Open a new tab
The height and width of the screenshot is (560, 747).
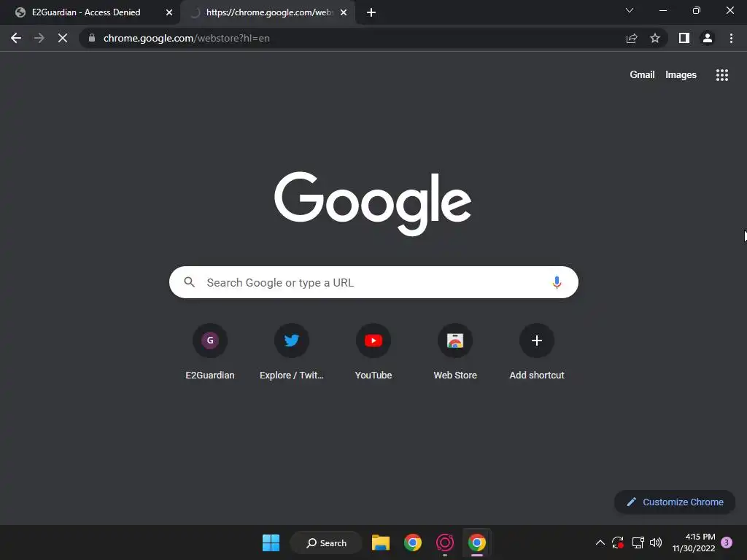tap(371, 12)
